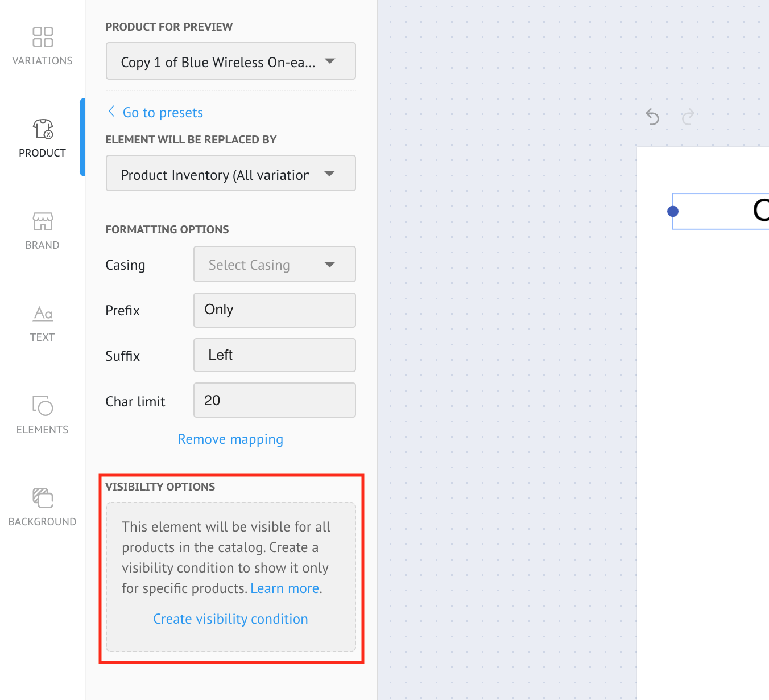This screenshot has height=700, width=769.
Task: Go to presets link
Action: click(x=162, y=113)
